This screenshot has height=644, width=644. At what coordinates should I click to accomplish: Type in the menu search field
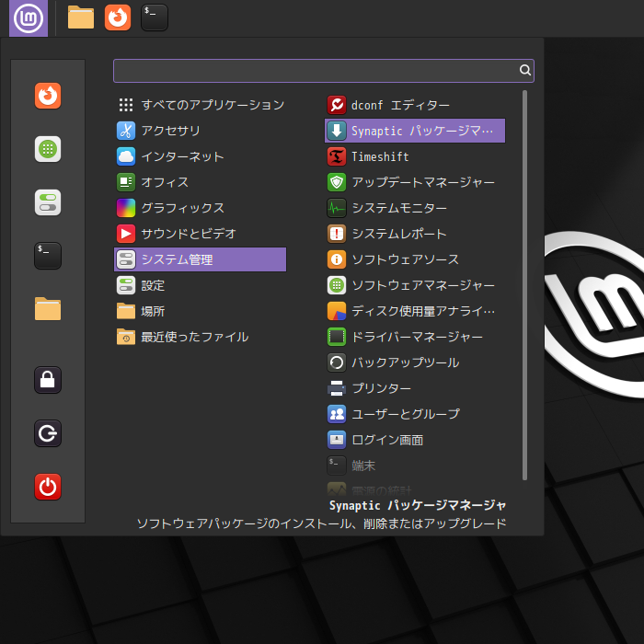[x=313, y=71]
